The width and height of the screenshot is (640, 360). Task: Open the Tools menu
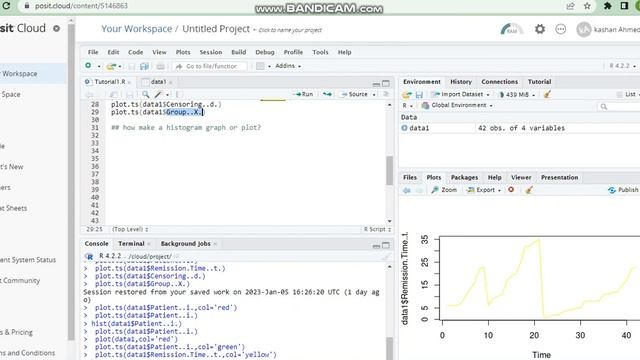click(x=320, y=52)
